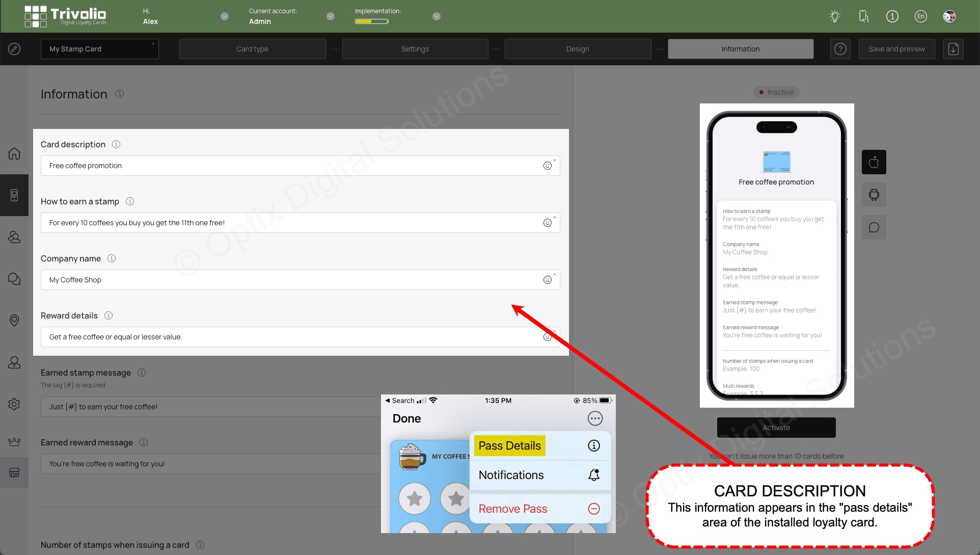Open emoji picker in Company name field
Viewport: 980px width, 555px height.
(x=548, y=280)
